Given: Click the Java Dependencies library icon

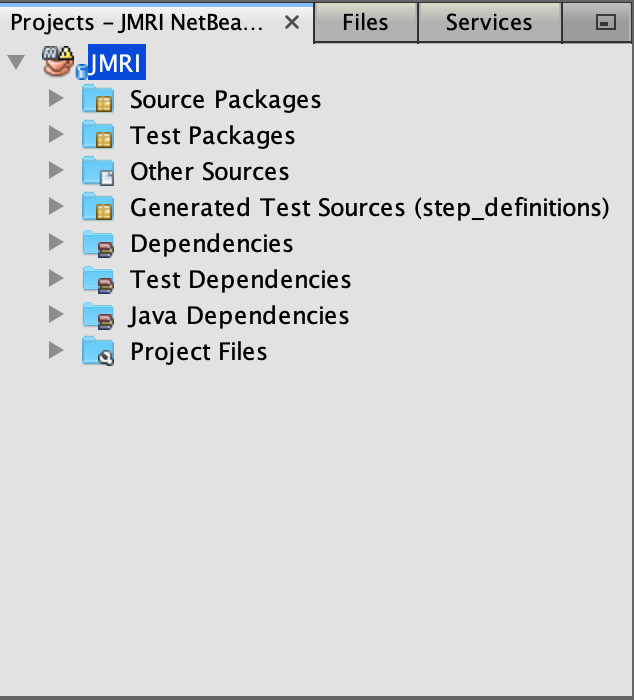Looking at the screenshot, I should [98, 316].
